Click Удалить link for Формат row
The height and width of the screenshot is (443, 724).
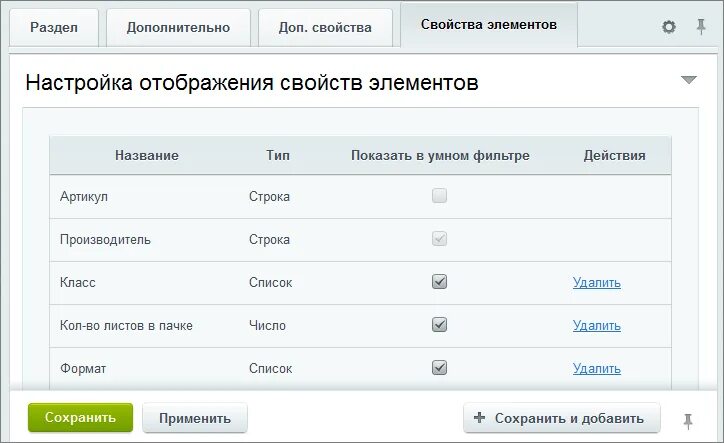click(597, 369)
